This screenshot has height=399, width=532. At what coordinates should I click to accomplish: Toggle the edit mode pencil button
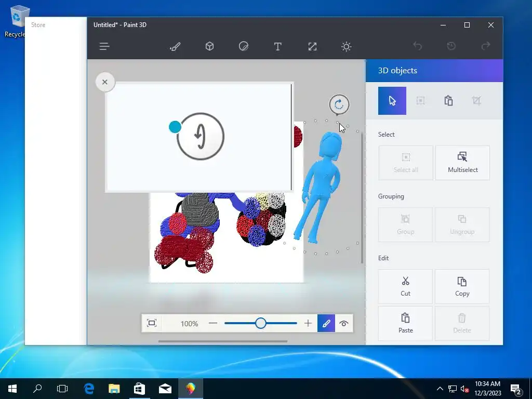click(326, 323)
